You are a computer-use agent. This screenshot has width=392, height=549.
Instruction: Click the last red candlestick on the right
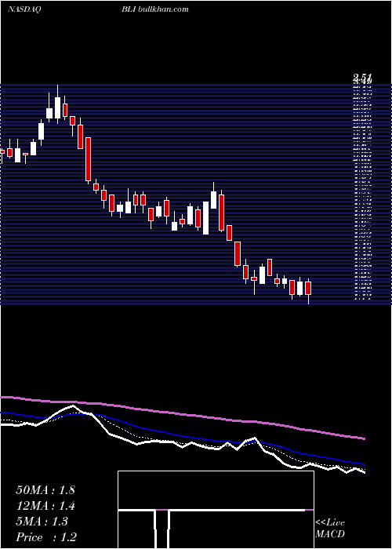pyautogui.click(x=308, y=288)
